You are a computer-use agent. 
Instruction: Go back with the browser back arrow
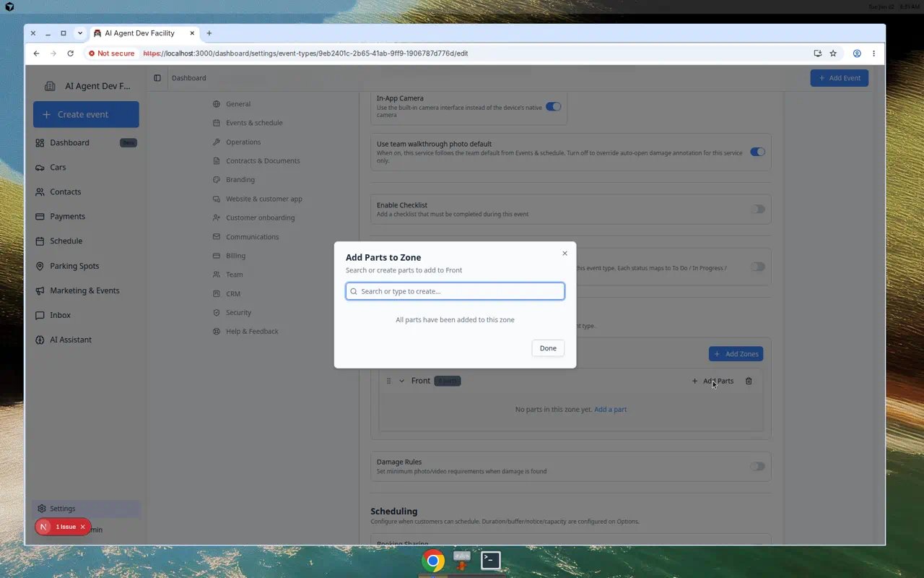(36, 53)
